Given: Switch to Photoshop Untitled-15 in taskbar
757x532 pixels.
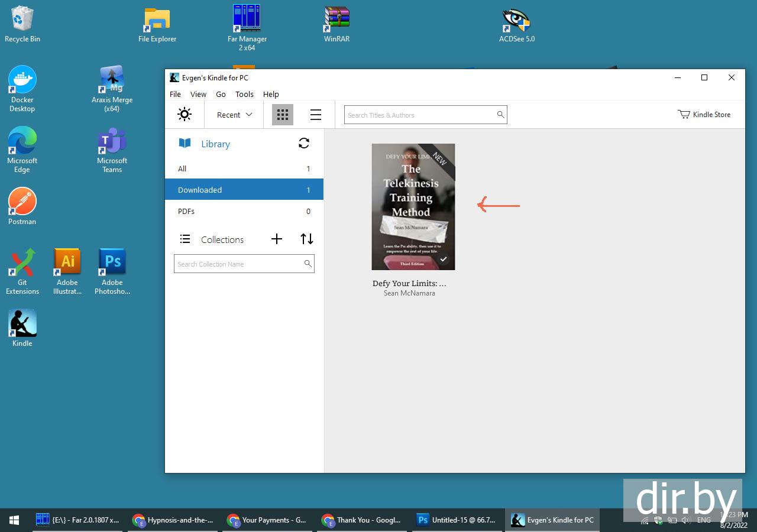Looking at the screenshot, I should point(456,520).
